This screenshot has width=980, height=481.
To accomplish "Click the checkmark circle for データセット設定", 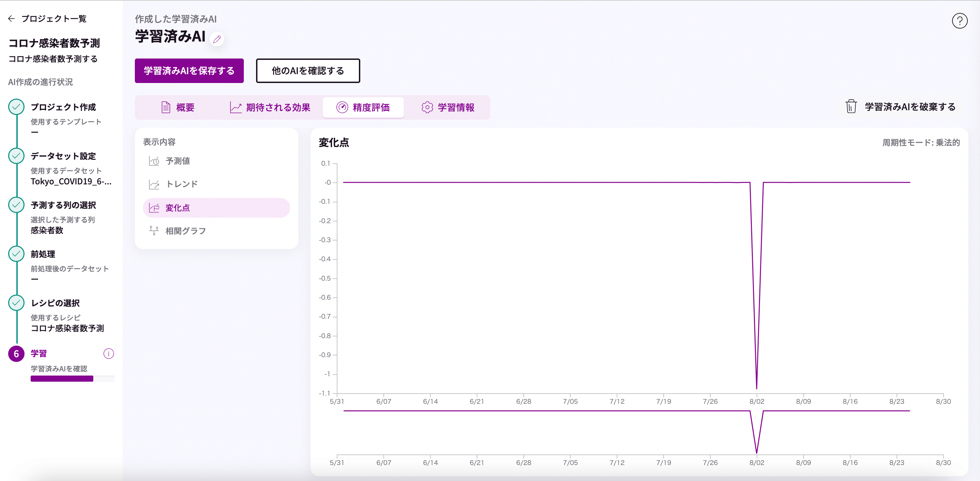I will tap(16, 156).
